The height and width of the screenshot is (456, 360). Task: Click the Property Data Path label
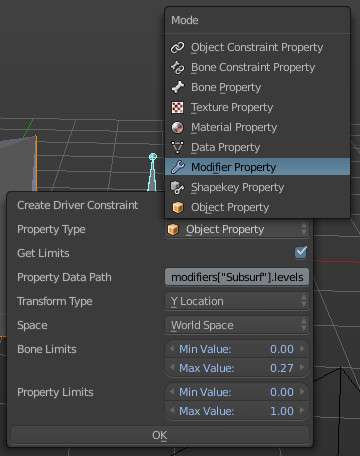tap(64, 277)
